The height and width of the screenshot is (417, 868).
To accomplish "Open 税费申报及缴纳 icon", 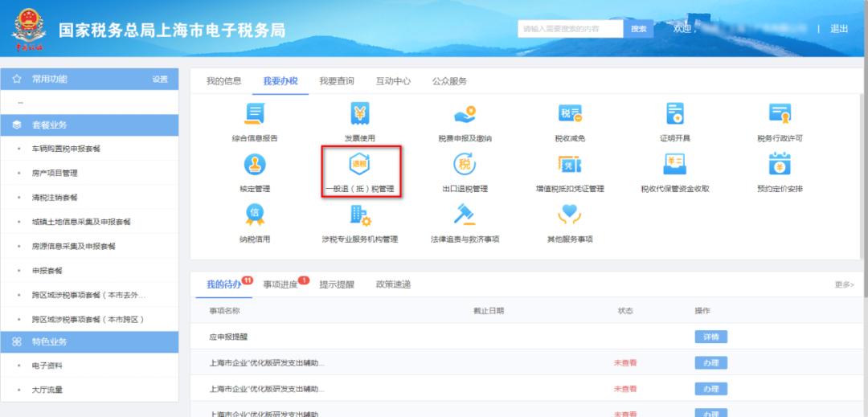I will point(465,115).
